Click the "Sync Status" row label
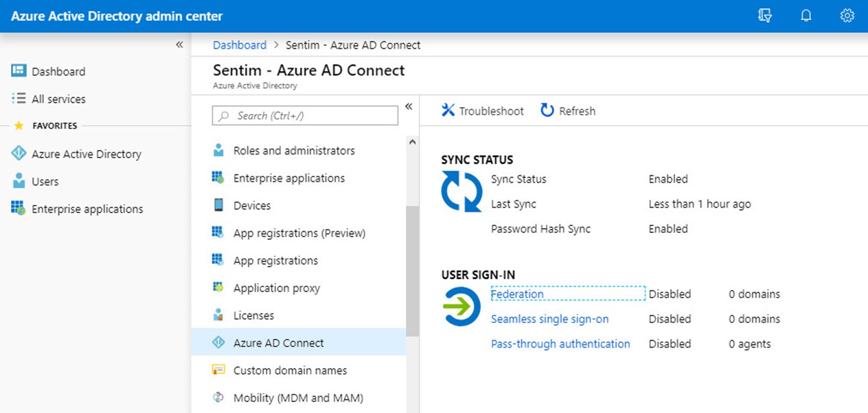Viewport: 868px width, 413px height. pyautogui.click(x=518, y=179)
